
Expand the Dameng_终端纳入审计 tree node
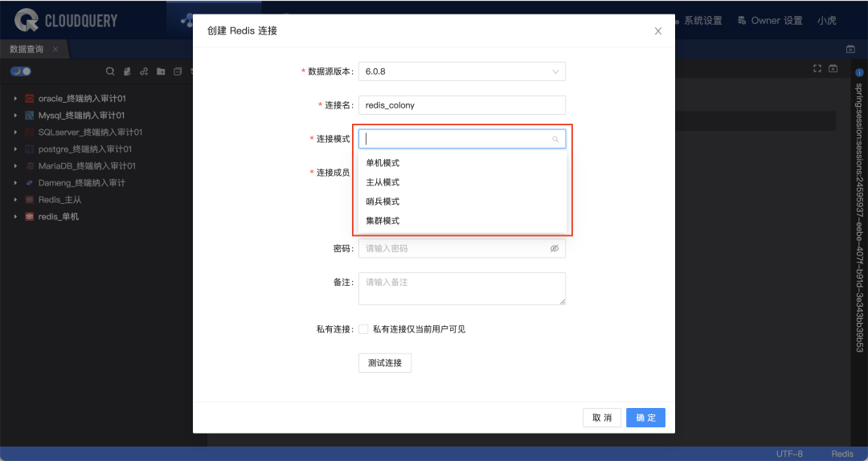point(15,183)
